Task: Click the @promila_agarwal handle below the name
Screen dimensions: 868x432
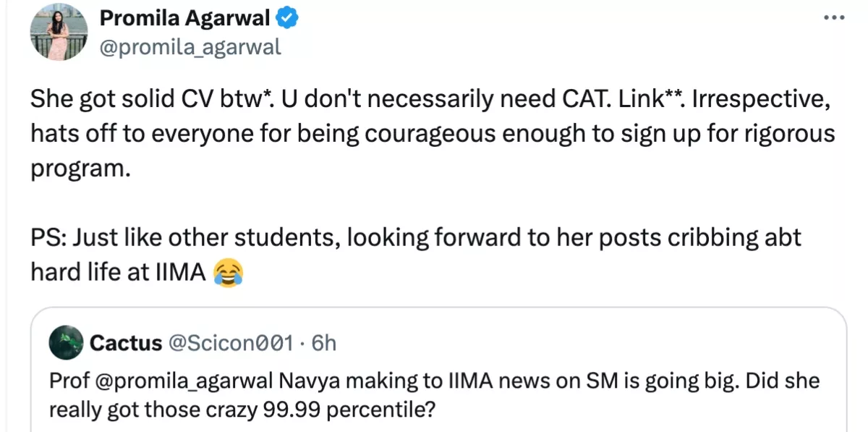Action: coord(190,48)
